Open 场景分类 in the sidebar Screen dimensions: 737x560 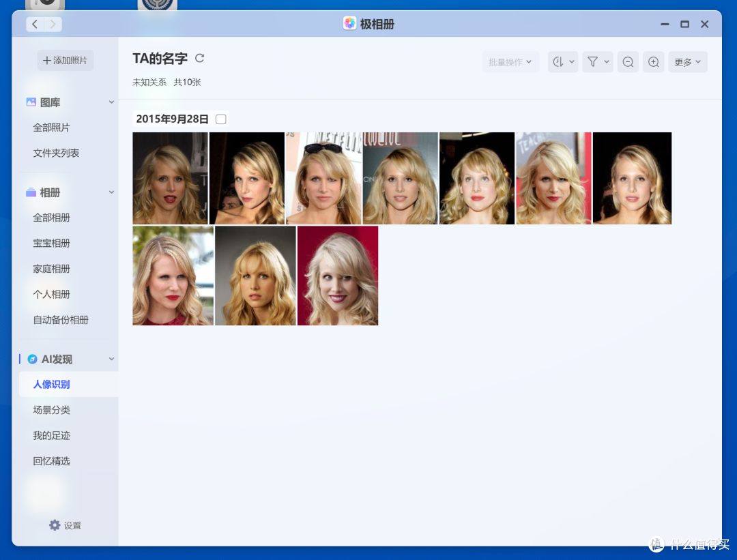[x=52, y=410]
